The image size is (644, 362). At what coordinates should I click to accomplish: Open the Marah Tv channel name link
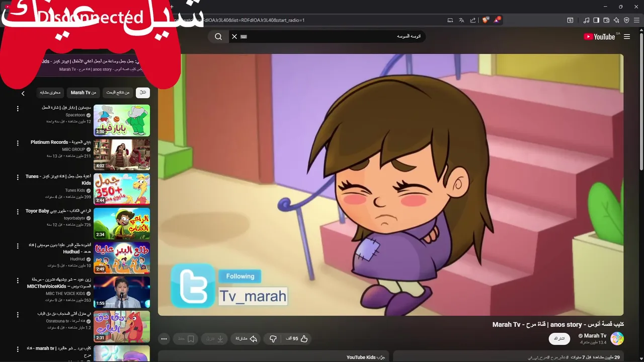[x=595, y=335]
